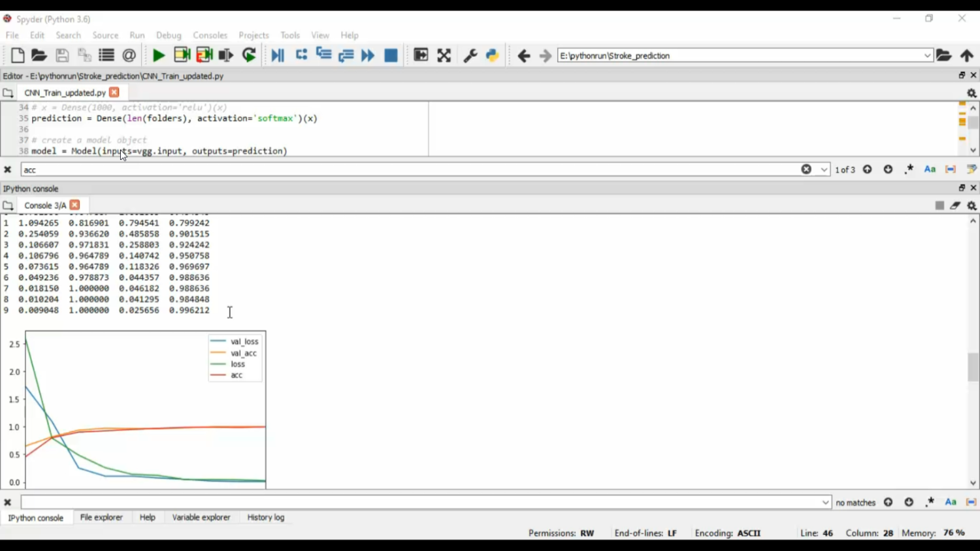Expand the find field history dropdown

tap(823, 169)
